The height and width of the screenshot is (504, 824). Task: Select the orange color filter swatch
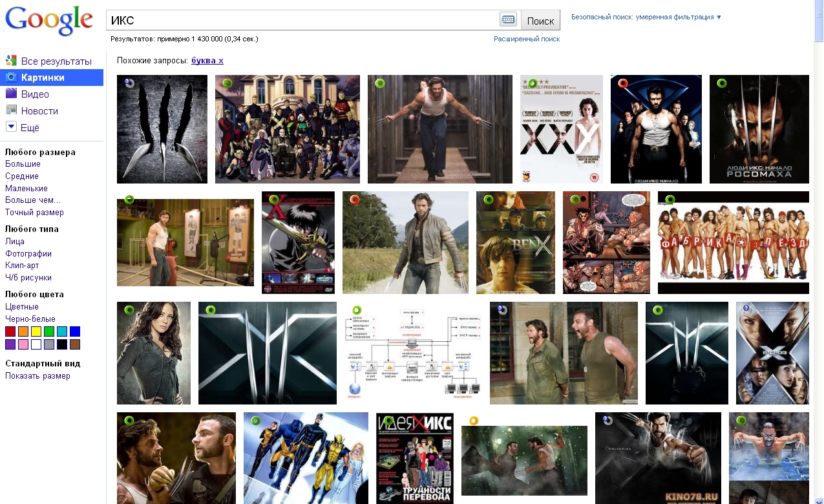pyautogui.click(x=23, y=331)
